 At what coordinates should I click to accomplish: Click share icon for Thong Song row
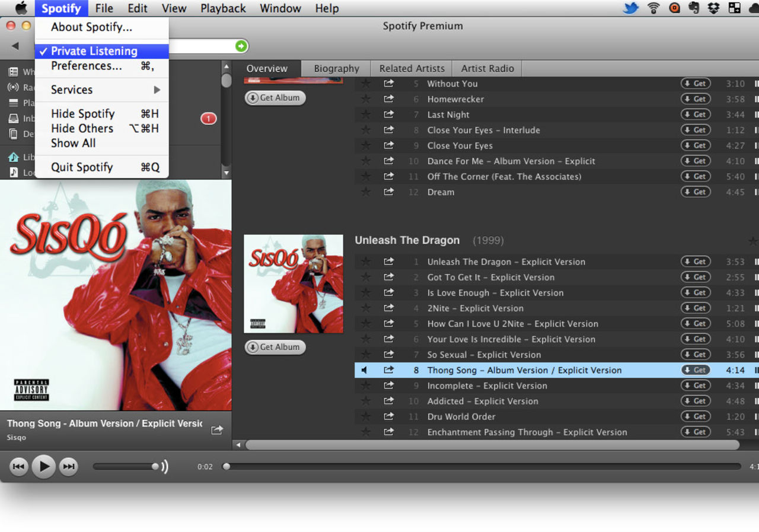point(388,370)
